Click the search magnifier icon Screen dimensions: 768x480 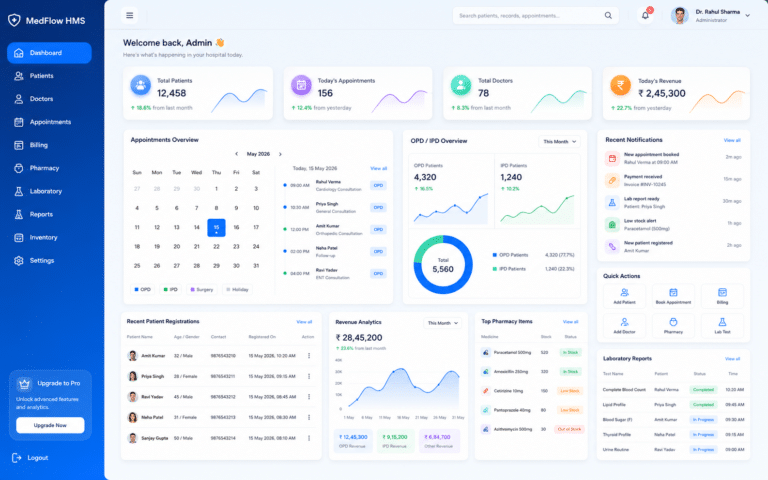coord(608,16)
